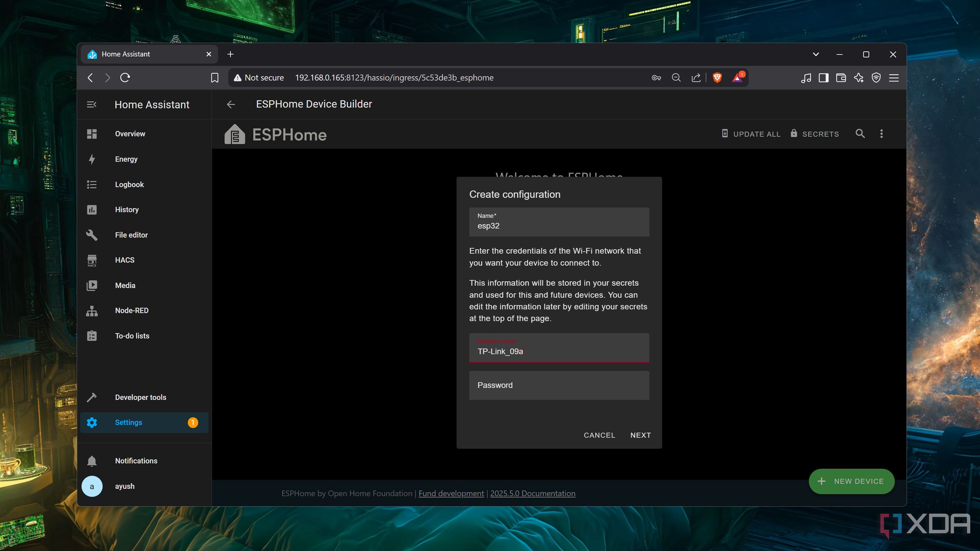
Task: Open the browser hamburger main menu
Action: pyautogui.click(x=894, y=78)
